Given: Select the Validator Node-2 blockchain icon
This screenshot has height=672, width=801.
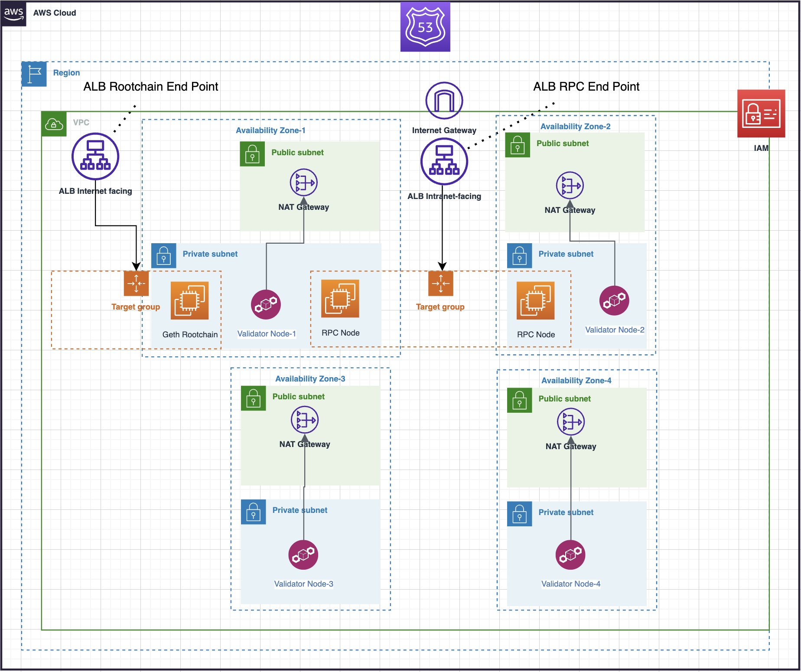Looking at the screenshot, I should (x=614, y=300).
